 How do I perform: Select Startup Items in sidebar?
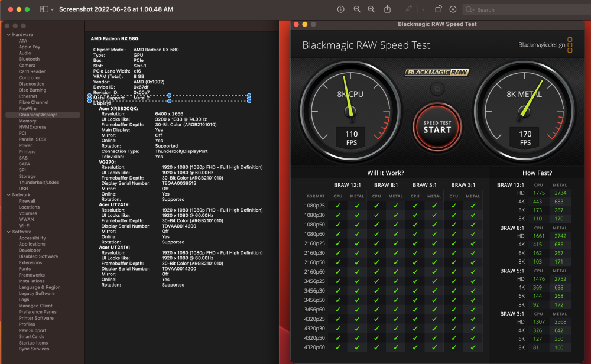point(33,343)
